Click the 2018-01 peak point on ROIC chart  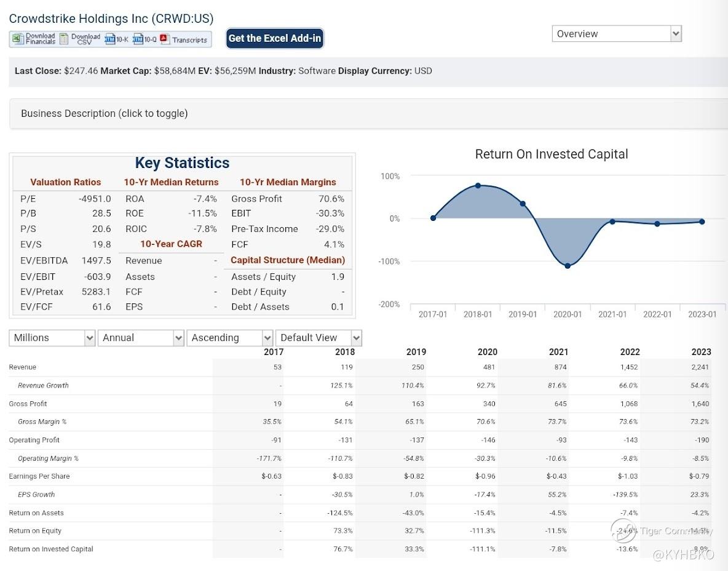[478, 185]
